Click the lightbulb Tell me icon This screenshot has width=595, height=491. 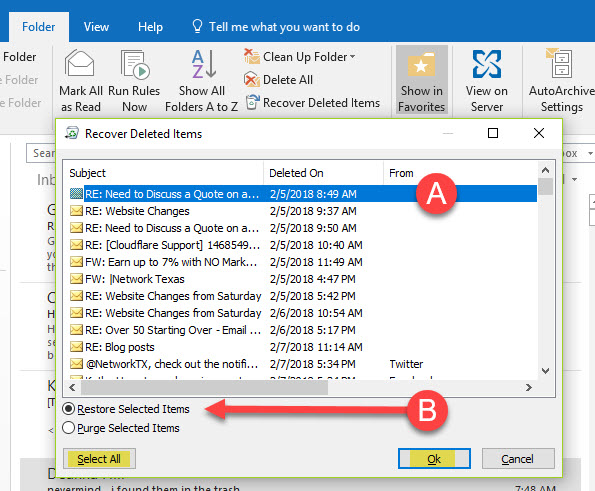[x=197, y=26]
